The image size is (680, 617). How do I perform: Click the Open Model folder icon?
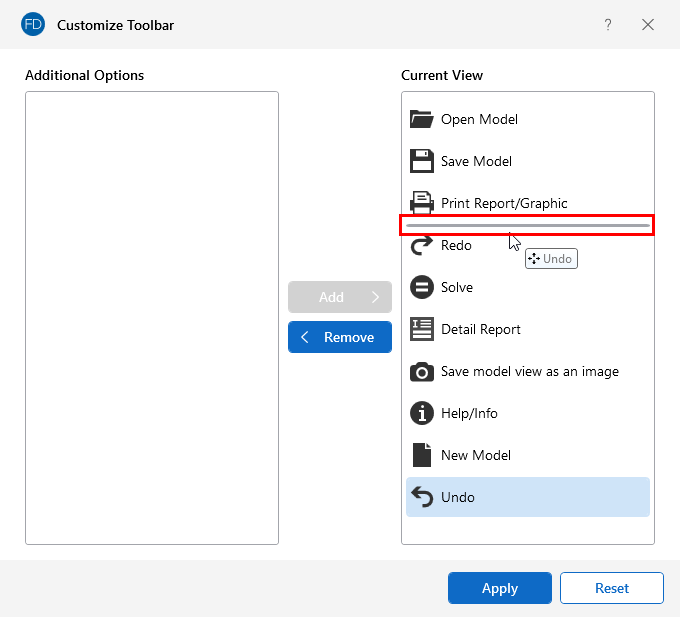click(422, 119)
